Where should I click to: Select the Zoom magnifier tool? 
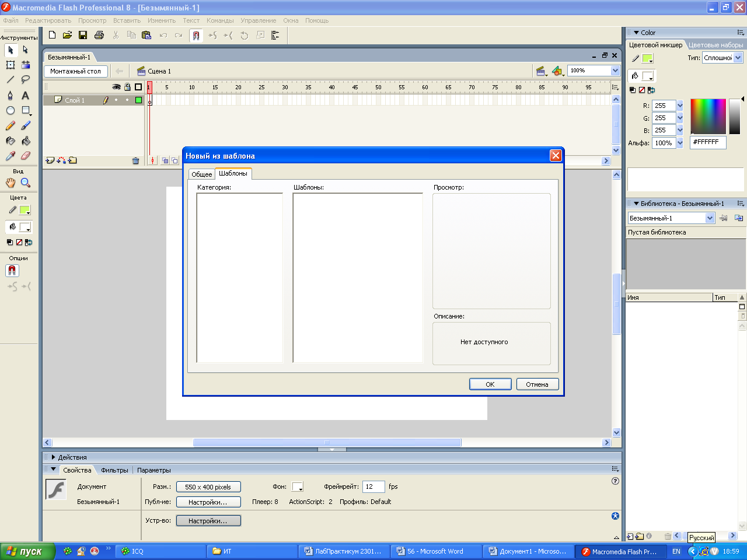tap(26, 183)
